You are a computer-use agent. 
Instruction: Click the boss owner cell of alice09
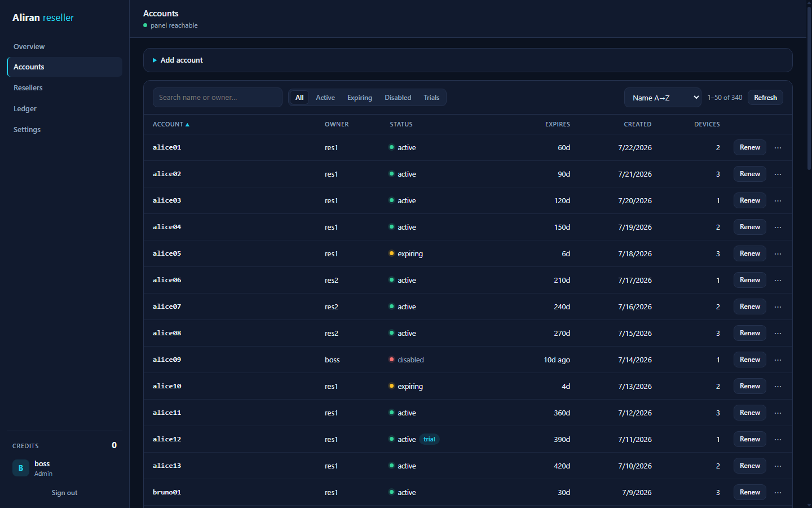click(332, 360)
